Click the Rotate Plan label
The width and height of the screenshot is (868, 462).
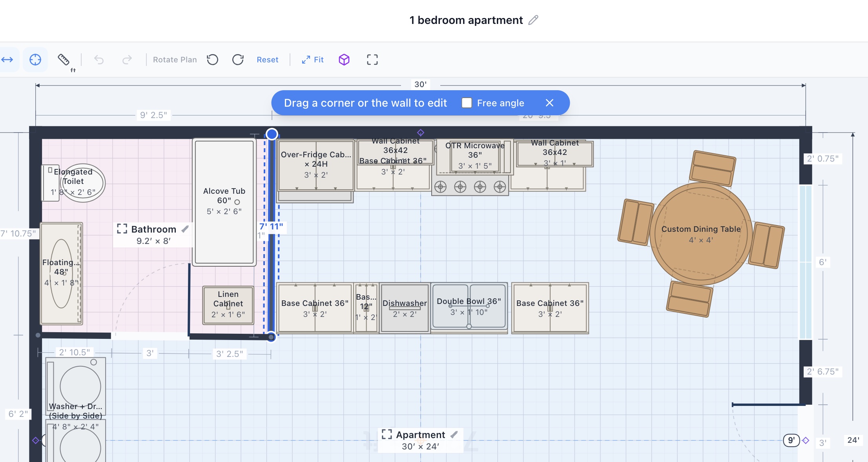pos(175,60)
